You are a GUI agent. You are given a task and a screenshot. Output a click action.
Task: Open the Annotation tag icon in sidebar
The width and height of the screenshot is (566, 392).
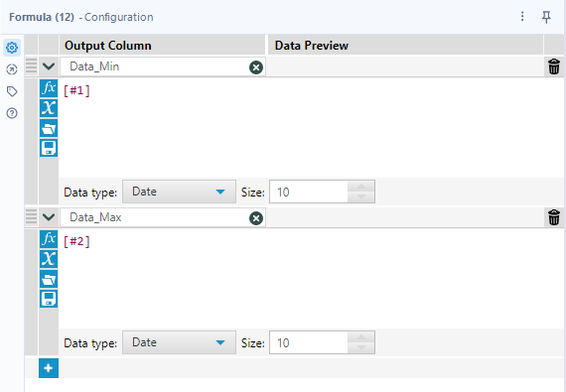tap(12, 91)
